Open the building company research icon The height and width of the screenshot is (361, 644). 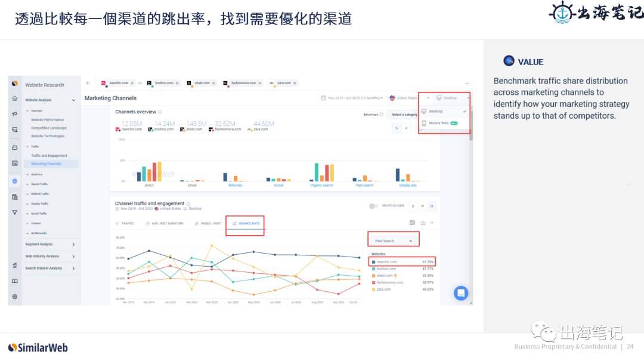tap(15, 197)
